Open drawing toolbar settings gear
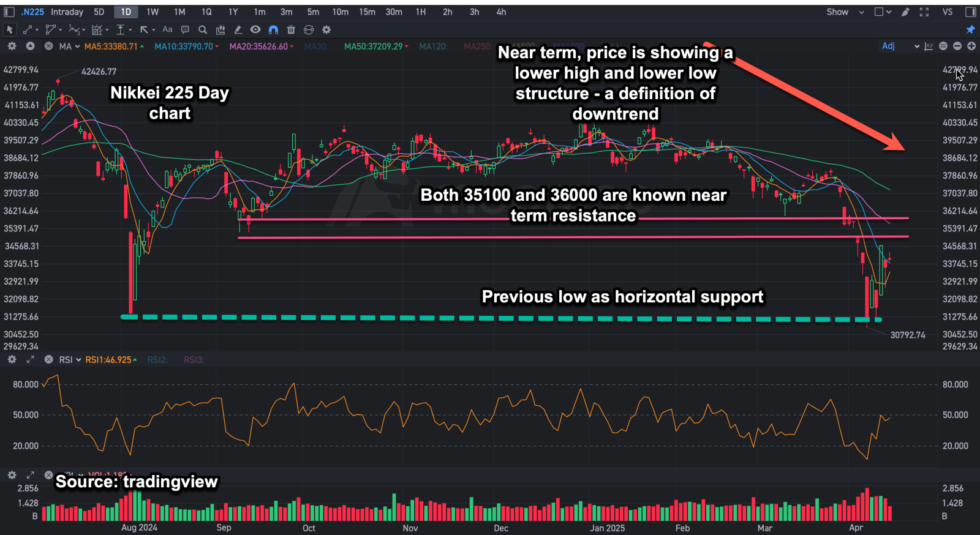 tap(326, 29)
